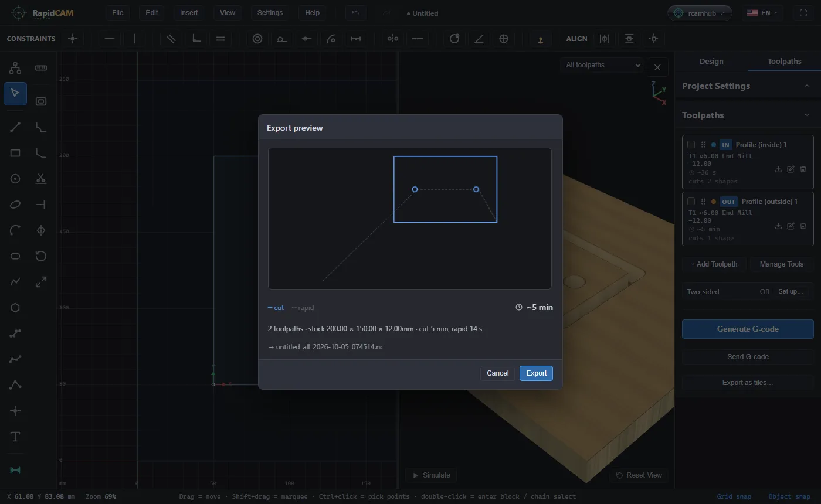
Task: Edit the Profile (outside) 1 toolpath
Action: click(791, 226)
